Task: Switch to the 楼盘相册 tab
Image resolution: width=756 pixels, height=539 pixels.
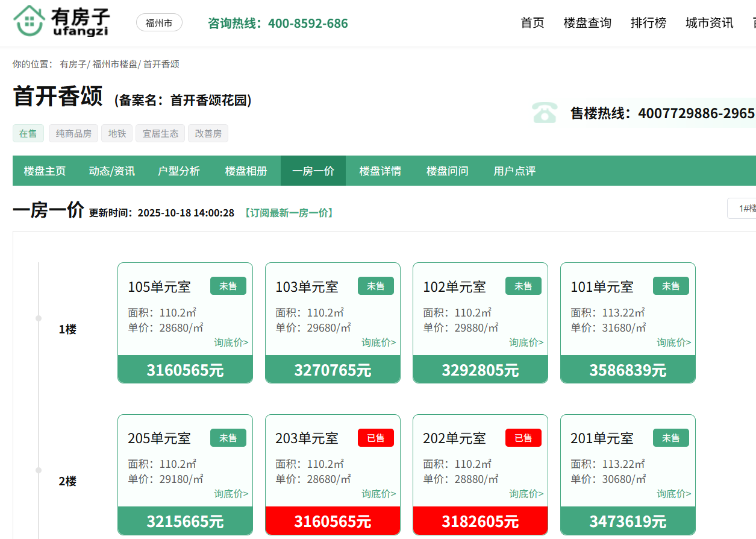Action: tap(246, 171)
